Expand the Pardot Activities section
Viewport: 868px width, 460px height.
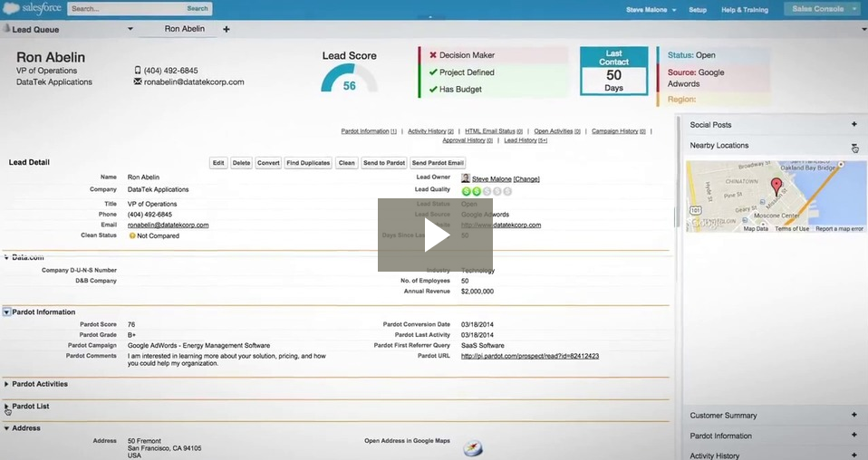[x=6, y=384]
